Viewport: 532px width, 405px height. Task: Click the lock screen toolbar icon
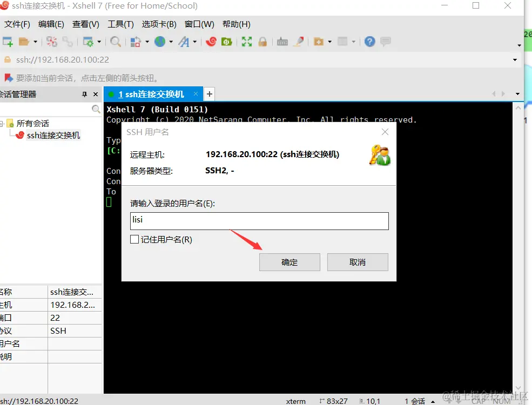click(x=262, y=42)
